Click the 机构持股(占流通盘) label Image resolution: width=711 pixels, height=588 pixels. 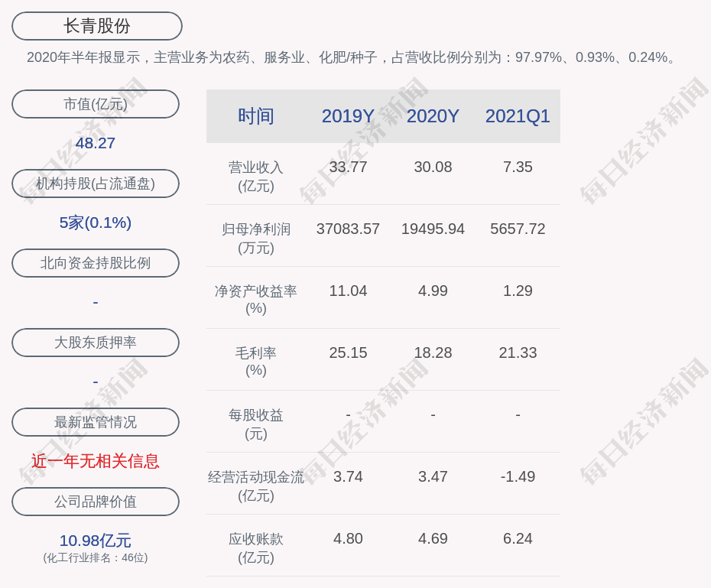pyautogui.click(x=96, y=184)
